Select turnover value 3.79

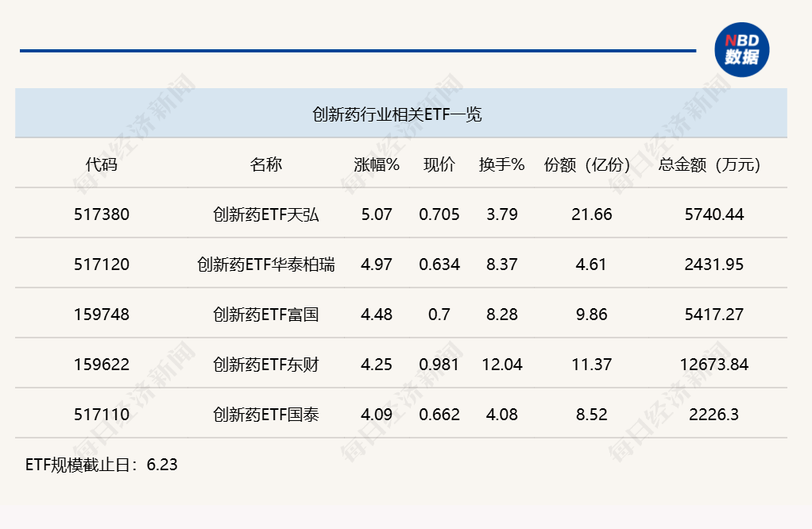(x=502, y=214)
